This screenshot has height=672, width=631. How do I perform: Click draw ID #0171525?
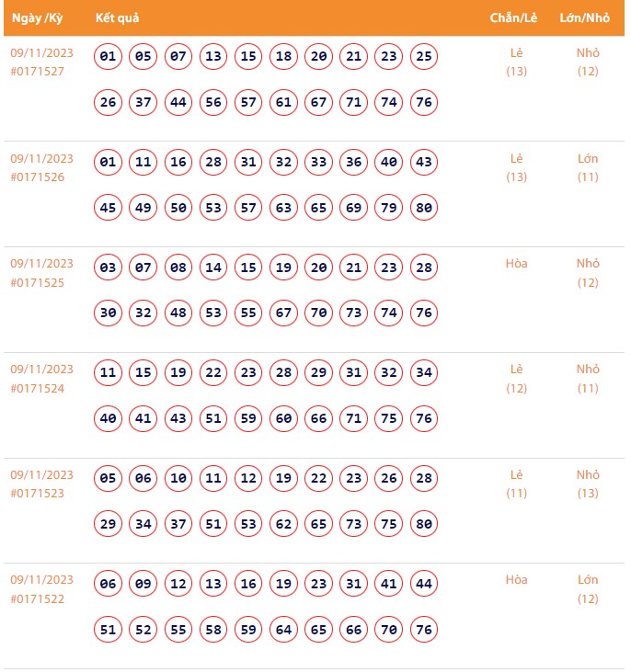point(38,283)
